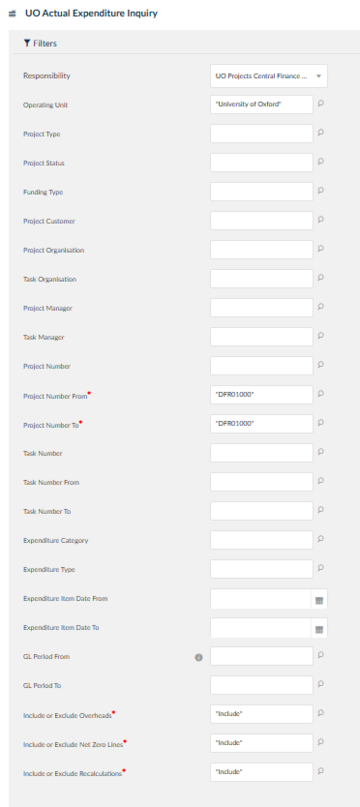Open calendar for Expenditure Item Date From
The image size is (360, 807).
coord(319,601)
